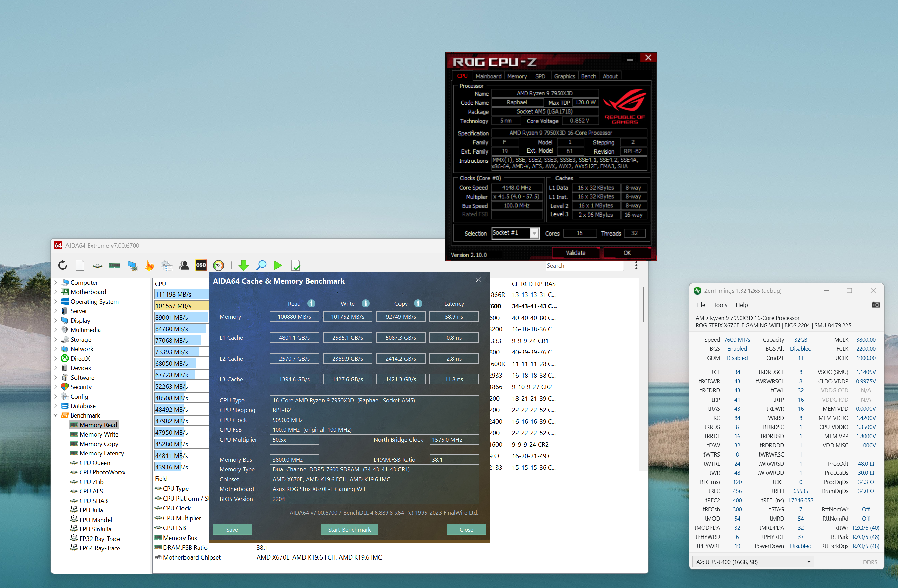Click Save in the benchmark dialog
This screenshot has width=898, height=588.
click(232, 530)
